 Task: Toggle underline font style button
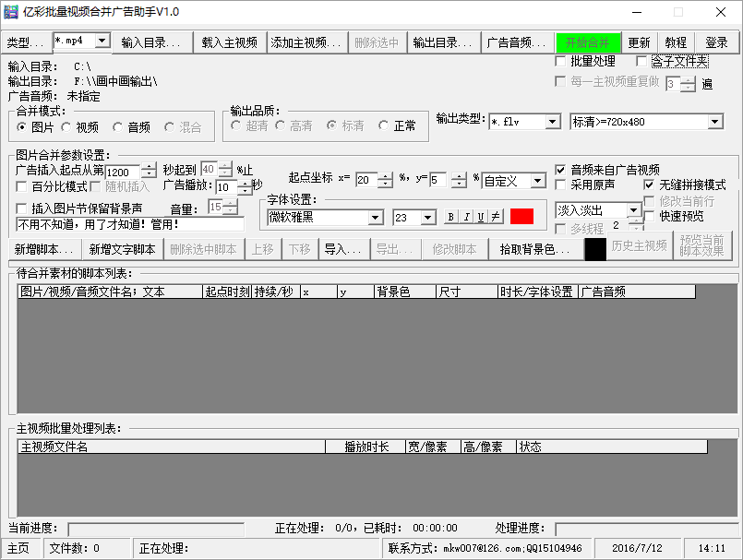tap(480, 217)
